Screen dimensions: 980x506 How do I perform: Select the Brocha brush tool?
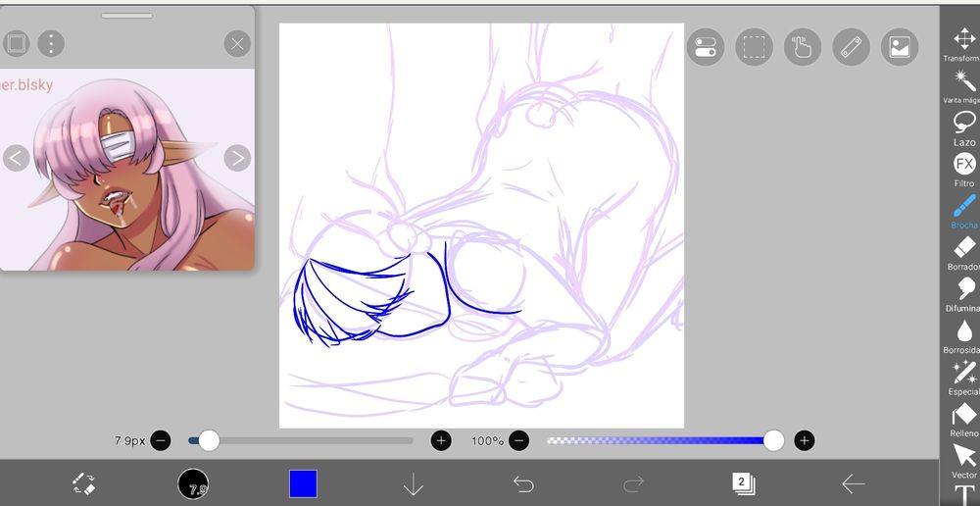click(963, 211)
